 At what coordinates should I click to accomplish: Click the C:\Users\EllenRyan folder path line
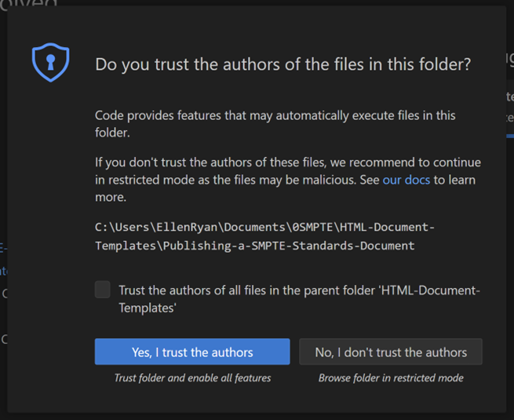coord(264,227)
